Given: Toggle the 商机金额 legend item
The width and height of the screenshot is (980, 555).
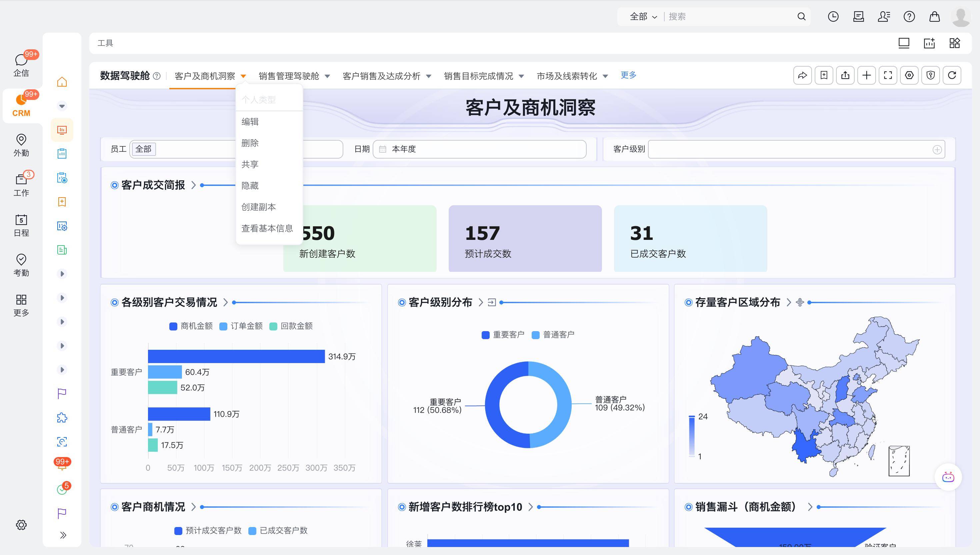Looking at the screenshot, I should pos(191,326).
